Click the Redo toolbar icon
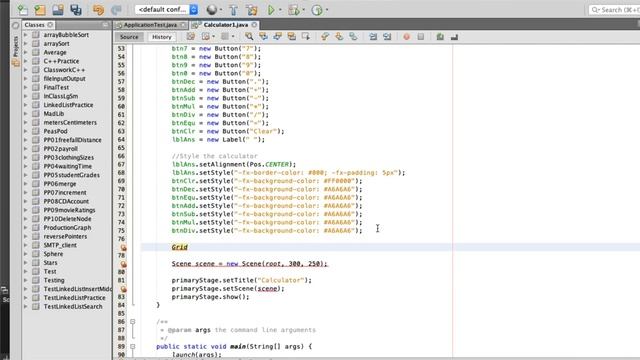Screen dimensions: 640x360 (x=116, y=10)
